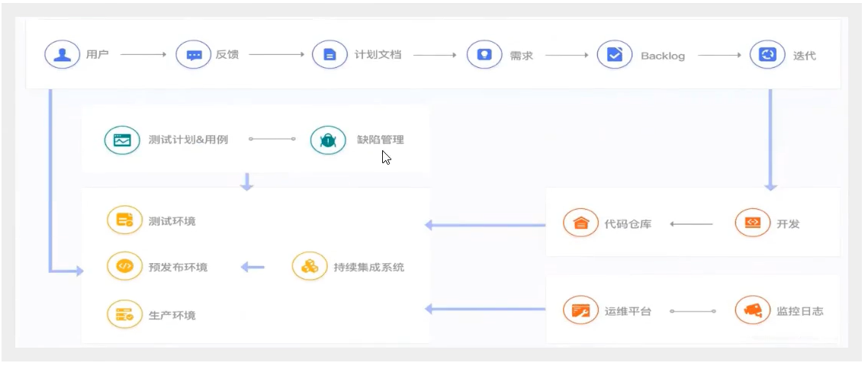Click the 缺陷管理 bug icon
Image resolution: width=868 pixels, height=366 pixels.
[328, 140]
